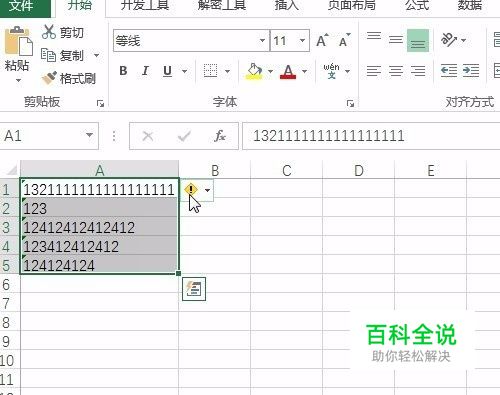Open the font color dropdown arrow
This screenshot has height=395, width=500.
pos(304,71)
